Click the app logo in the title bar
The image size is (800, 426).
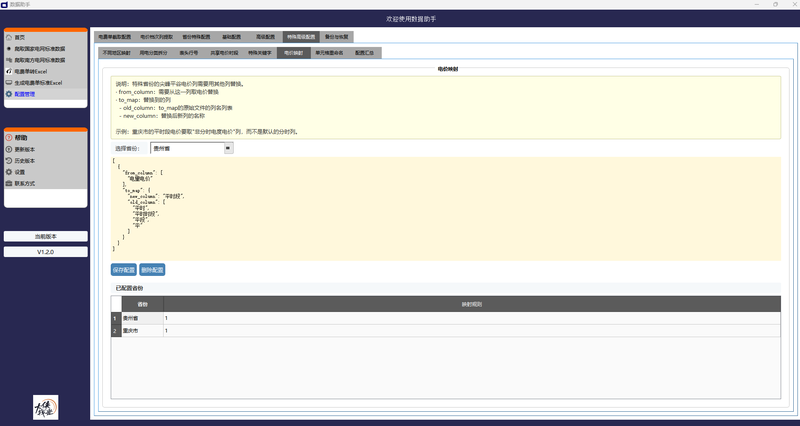(x=4, y=4)
